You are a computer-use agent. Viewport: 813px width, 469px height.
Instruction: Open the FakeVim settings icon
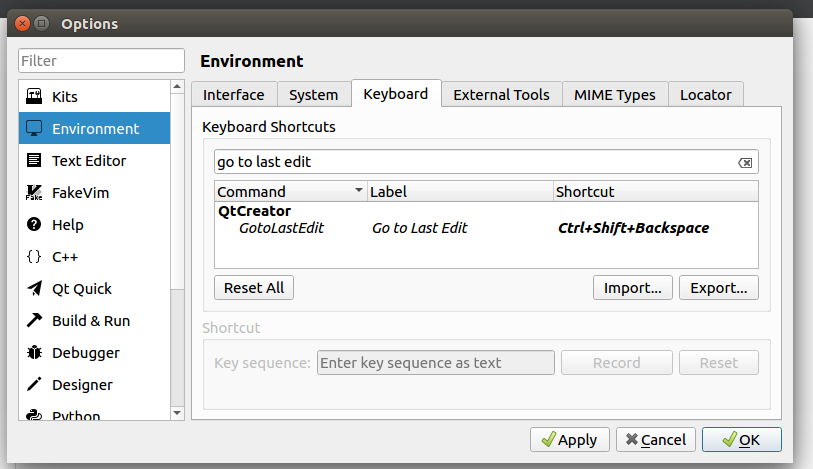[x=34, y=193]
